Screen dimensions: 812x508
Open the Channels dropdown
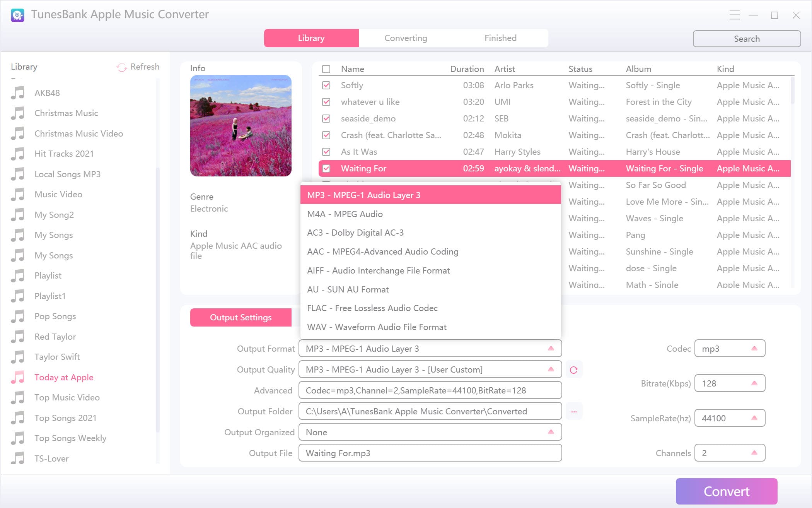(x=730, y=453)
